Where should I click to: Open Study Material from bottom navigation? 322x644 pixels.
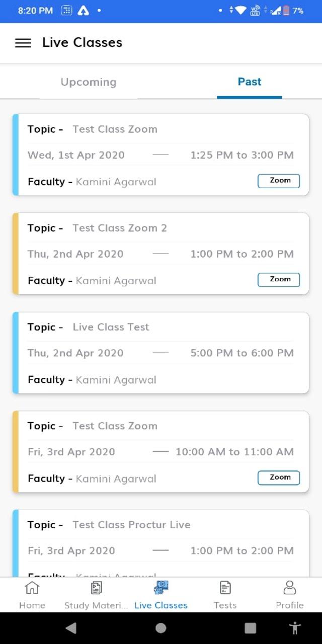(x=96, y=588)
